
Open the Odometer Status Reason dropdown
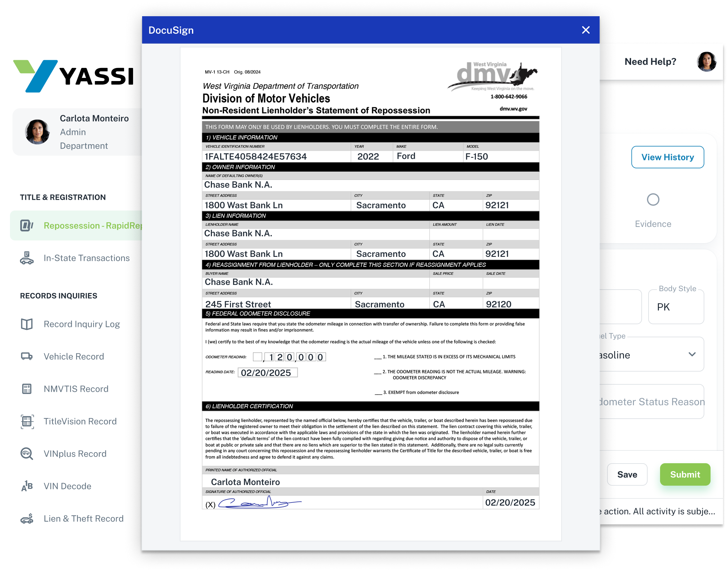[651, 401]
